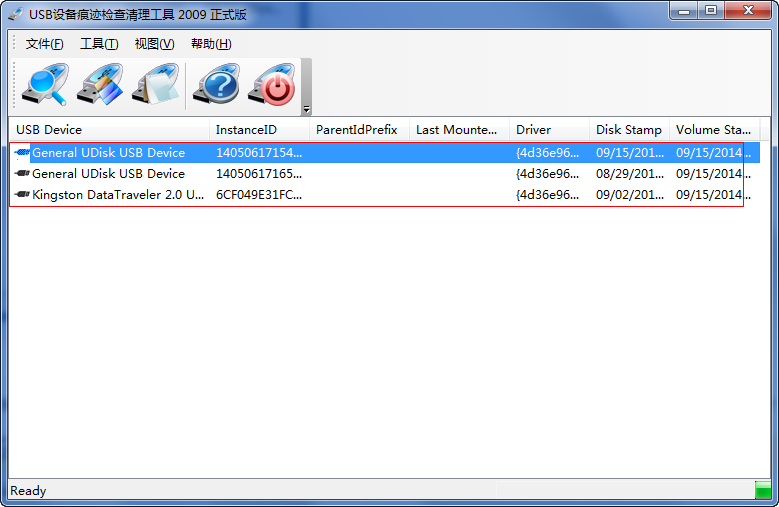Image resolution: width=779 pixels, height=507 pixels.
Task: Click the green status indicator in status bar
Action: [x=763, y=490]
